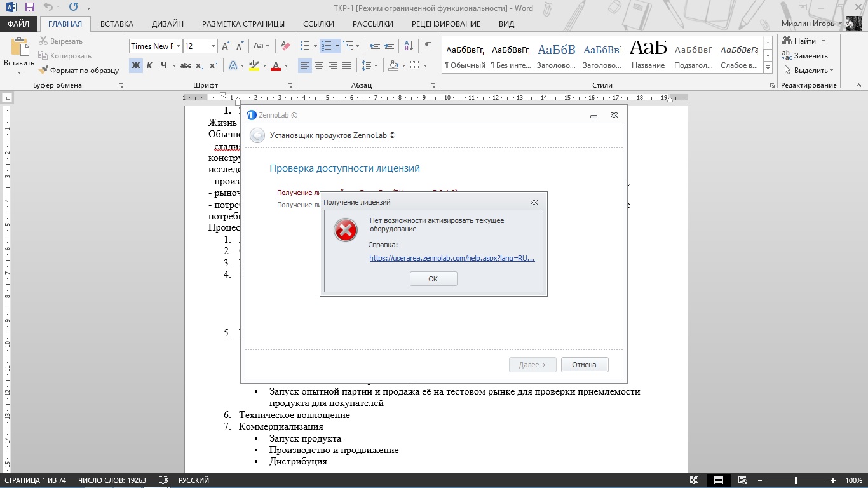Open the Aa change case dropdown
This screenshot has width=868, height=488.
[261, 46]
